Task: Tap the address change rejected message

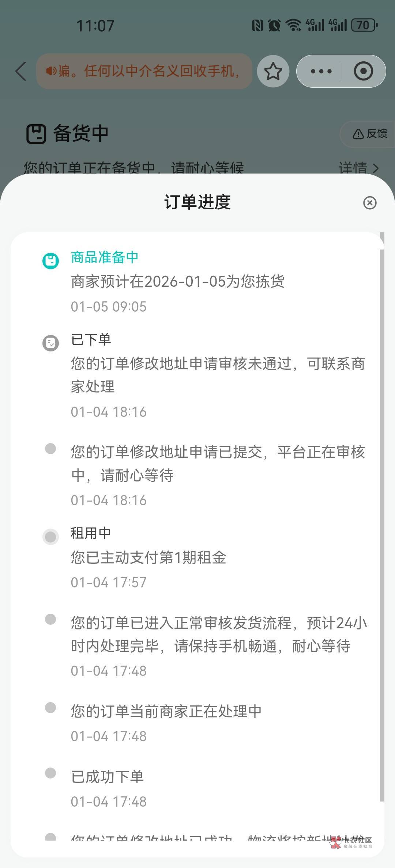Action: (218, 375)
